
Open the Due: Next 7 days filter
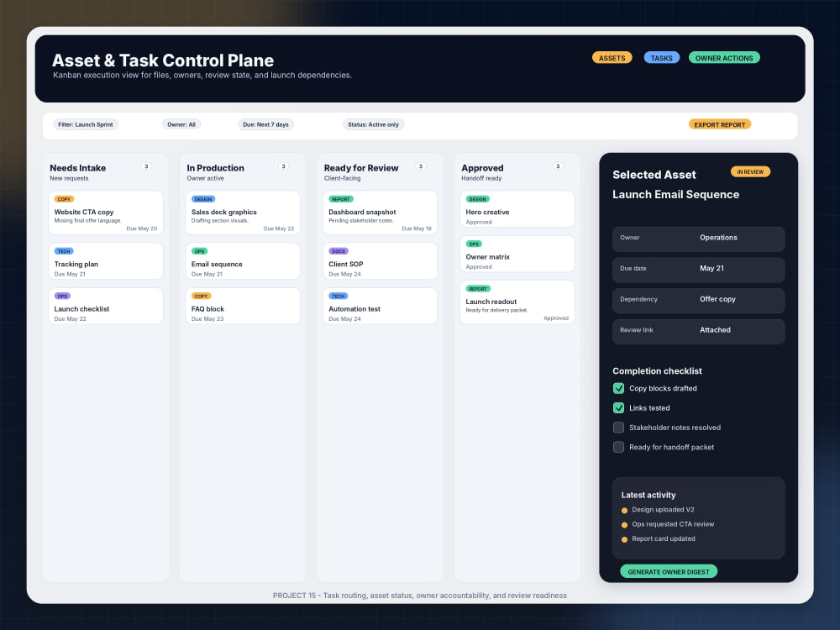[x=265, y=124]
